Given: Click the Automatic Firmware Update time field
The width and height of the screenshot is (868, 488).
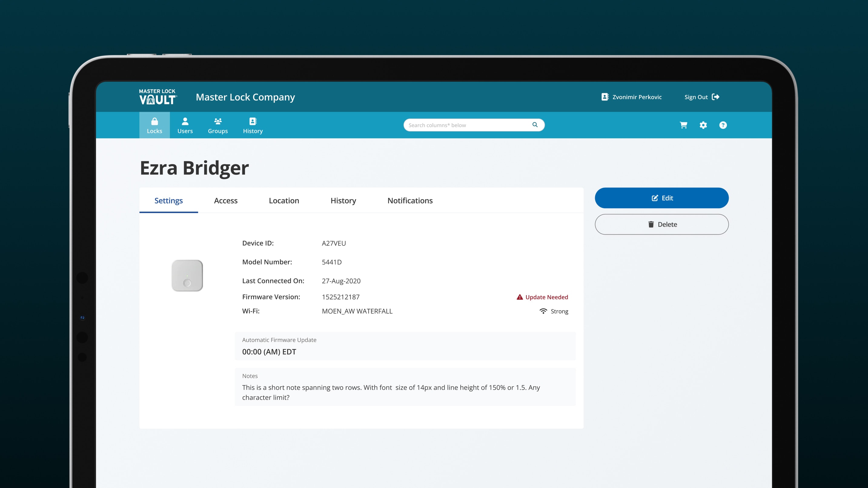Looking at the screenshot, I should click(x=405, y=346).
